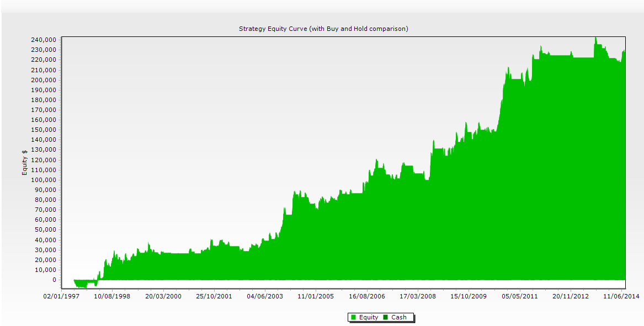Click the 100,000 y-axis label
Screen dimensions: 644x326
tap(44, 180)
